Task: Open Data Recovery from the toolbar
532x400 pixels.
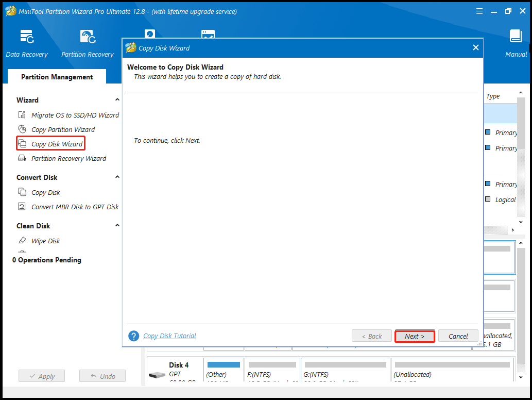Action: click(27, 43)
